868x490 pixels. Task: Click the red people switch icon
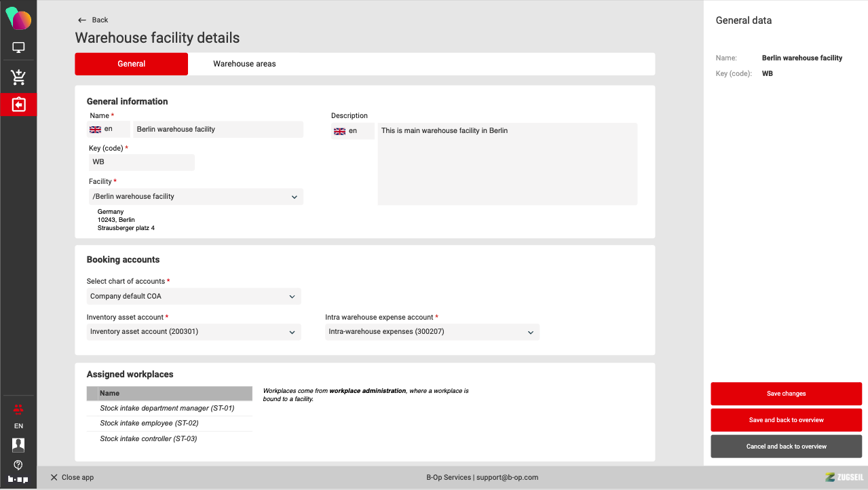pyautogui.click(x=18, y=409)
